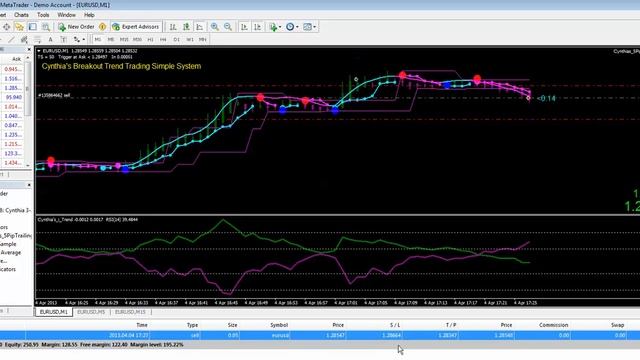This screenshot has width=640, height=360.
Task: Close the Navigator panel
Action: tap(29, 185)
